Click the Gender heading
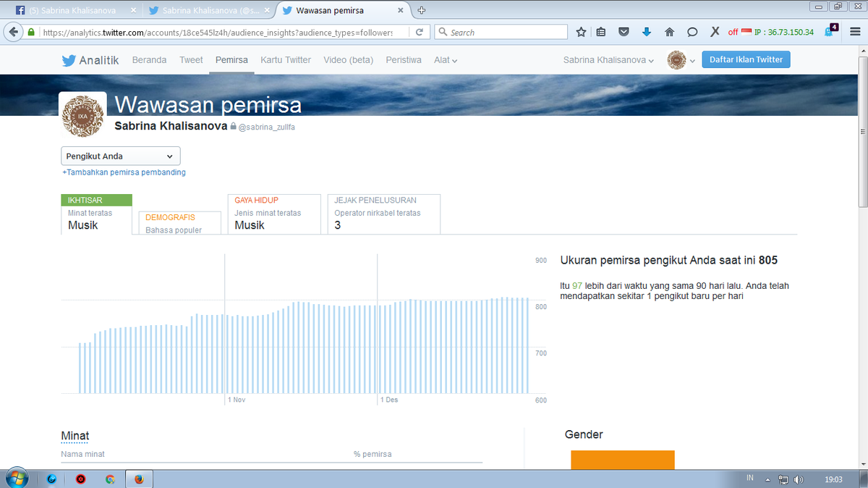Image resolution: width=868 pixels, height=488 pixels. (584, 434)
